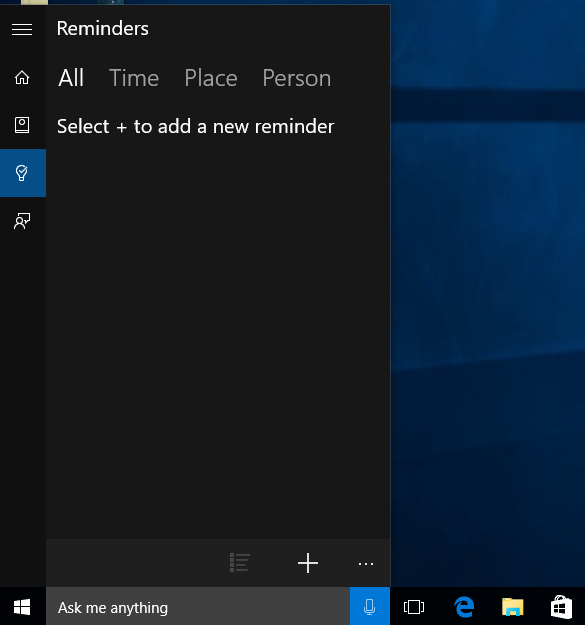The image size is (585, 625).
Task: Show All reminders tab
Action: [x=71, y=78]
